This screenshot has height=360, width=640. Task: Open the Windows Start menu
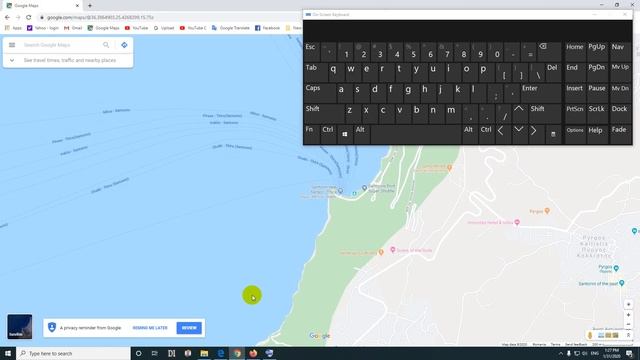[x=8, y=353]
